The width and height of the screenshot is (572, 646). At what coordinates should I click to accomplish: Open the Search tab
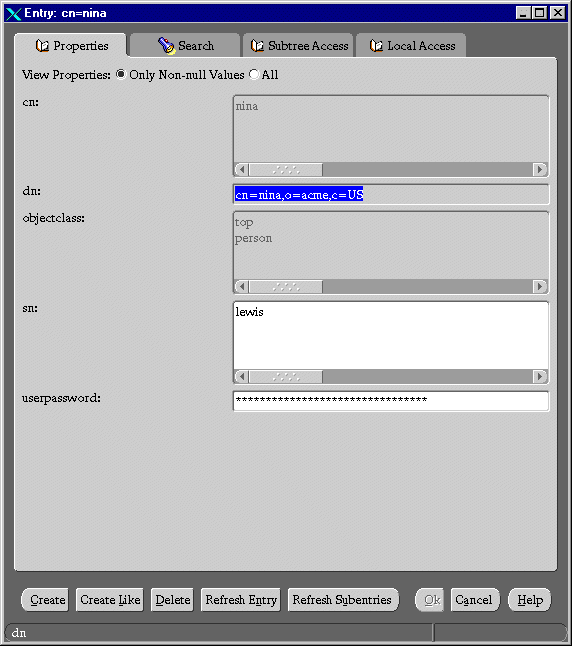[185, 45]
